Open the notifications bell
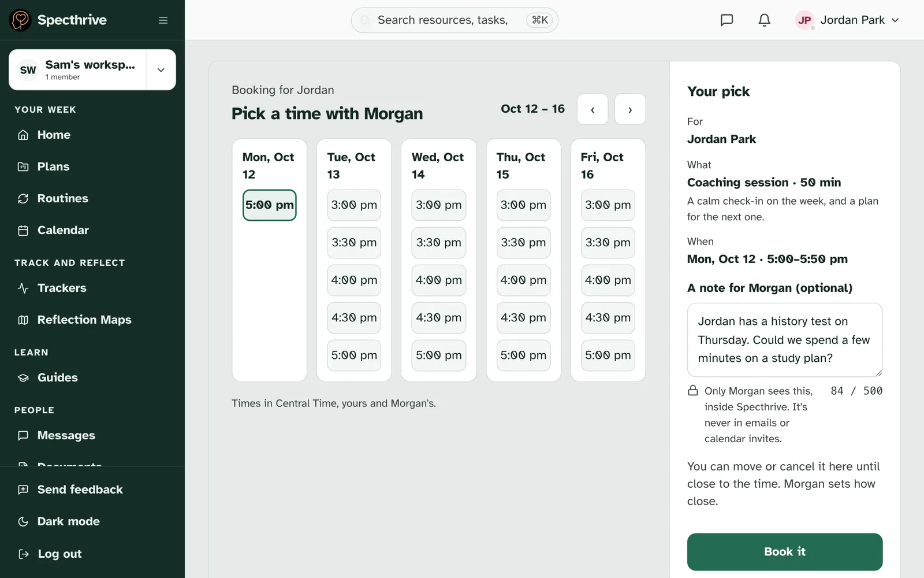Image resolution: width=924 pixels, height=578 pixels. (x=764, y=20)
